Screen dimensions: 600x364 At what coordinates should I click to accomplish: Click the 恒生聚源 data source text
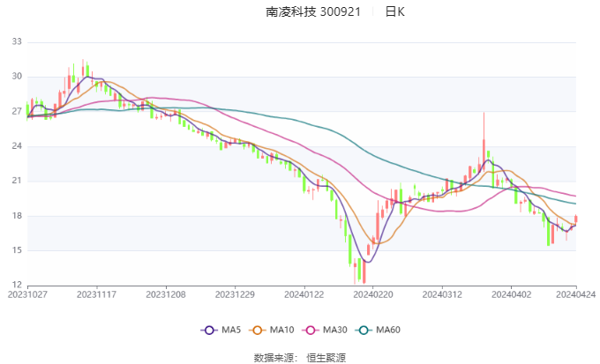[326, 358]
